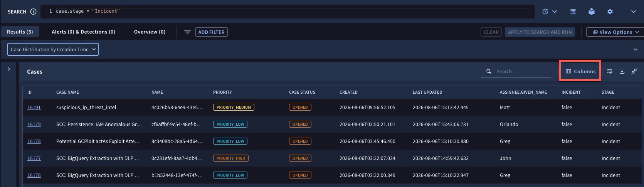Switch to the Overview (0) tab
Image resolution: width=644 pixels, height=187 pixels.
(x=150, y=32)
